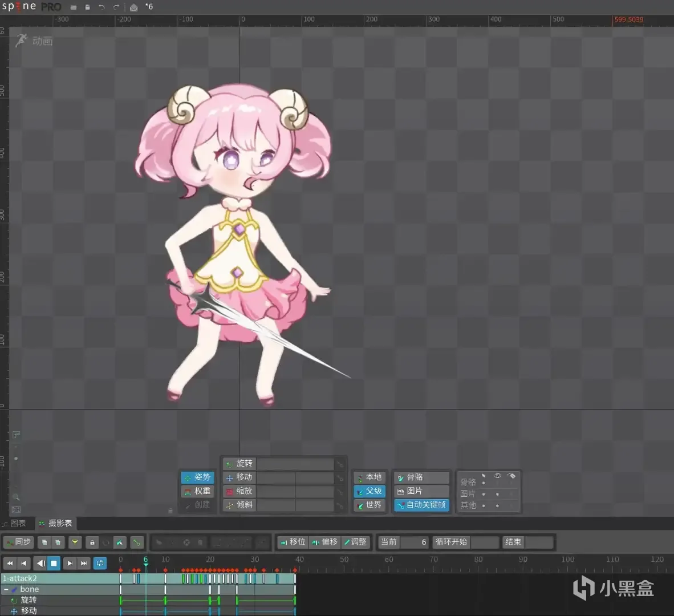This screenshot has width=674, height=616.
Task: Select the 移动 translate tool button
Action: tap(239, 477)
